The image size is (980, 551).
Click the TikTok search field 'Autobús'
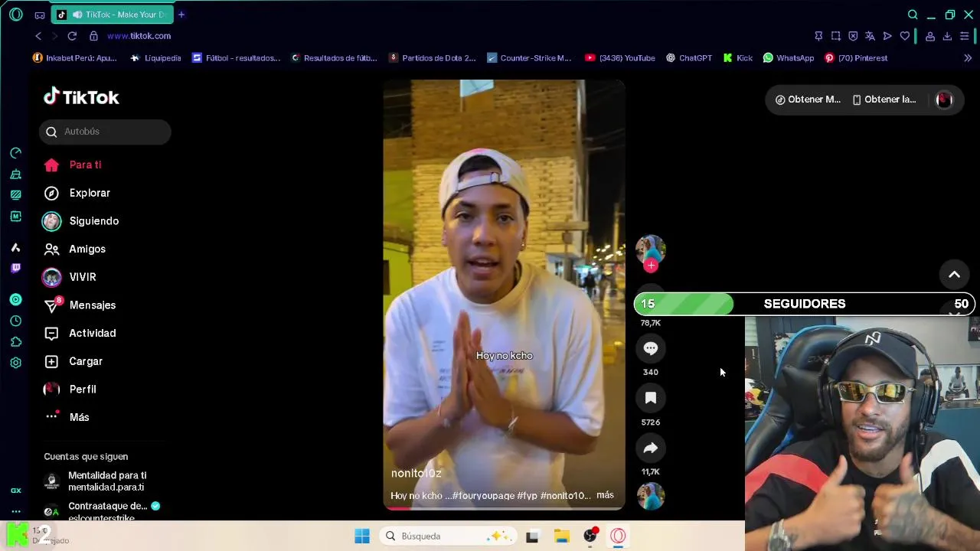point(105,132)
